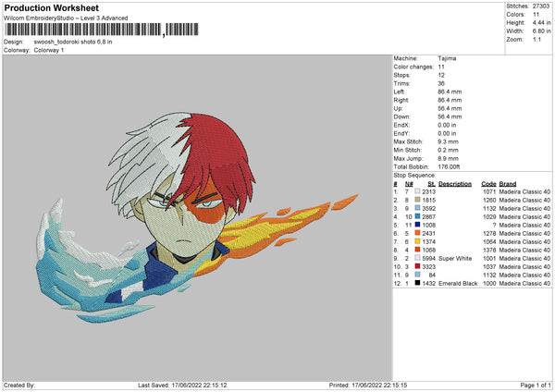The height and width of the screenshot is (392, 555).
Task: Click the Min Stitch value "0.2 mm"
Action: 448,150
